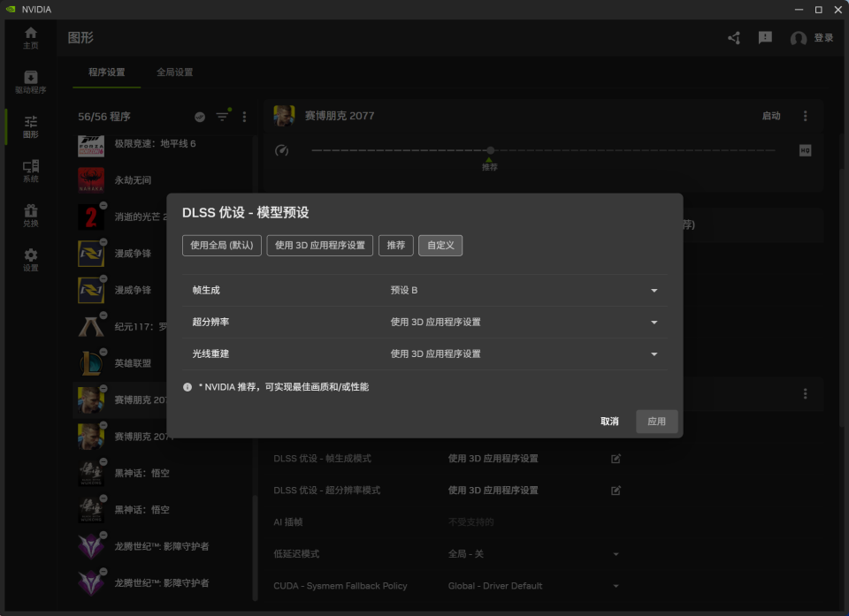This screenshot has height=616, width=849.
Task: Open the Settings (设置) gear in the sidebar
Action: pos(31,260)
